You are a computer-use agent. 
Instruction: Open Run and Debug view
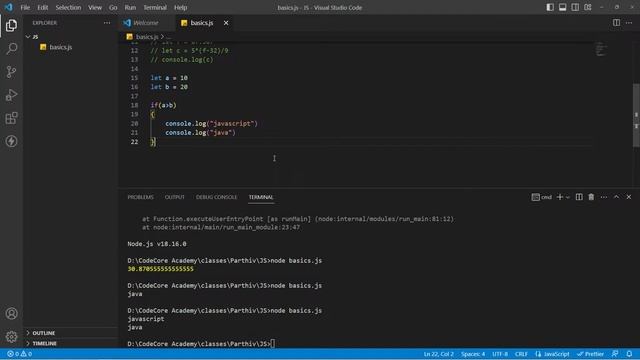click(11, 95)
